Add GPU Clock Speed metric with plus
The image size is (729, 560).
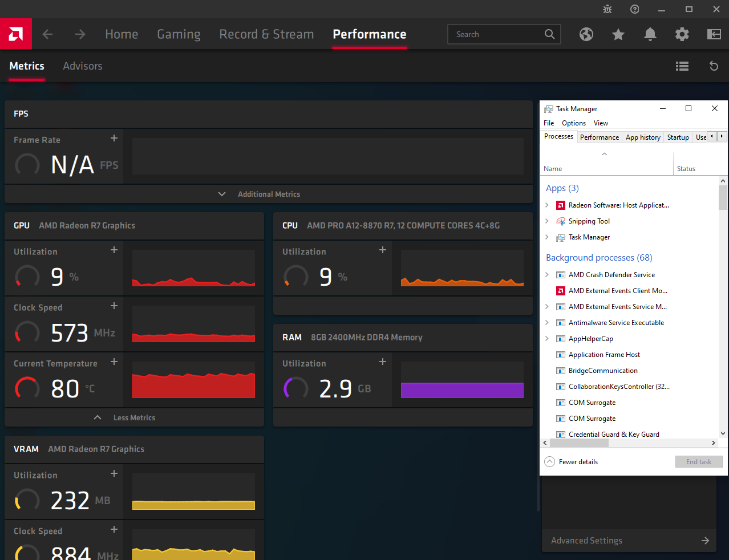point(114,305)
